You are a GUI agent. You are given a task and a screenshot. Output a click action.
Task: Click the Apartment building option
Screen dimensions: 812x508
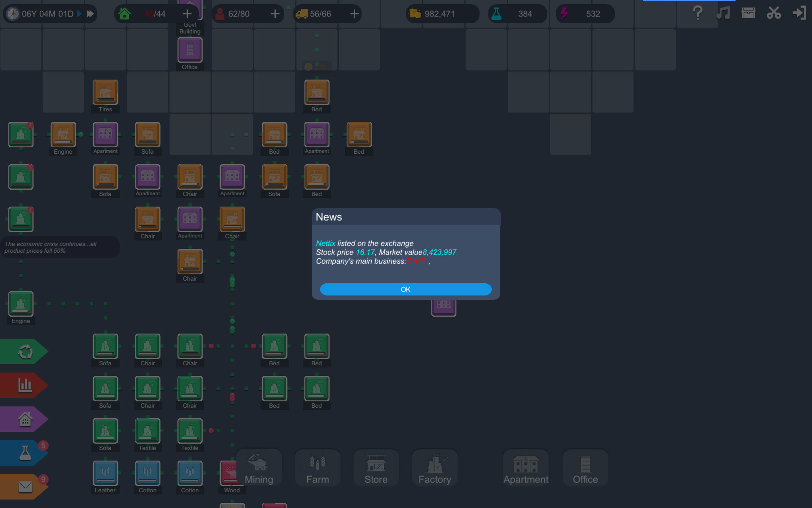(x=525, y=468)
